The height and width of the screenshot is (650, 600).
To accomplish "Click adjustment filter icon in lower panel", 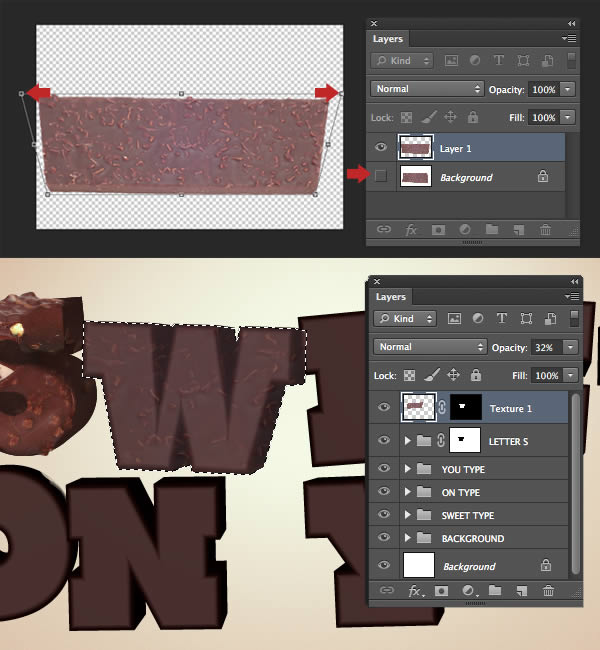I will [478, 318].
